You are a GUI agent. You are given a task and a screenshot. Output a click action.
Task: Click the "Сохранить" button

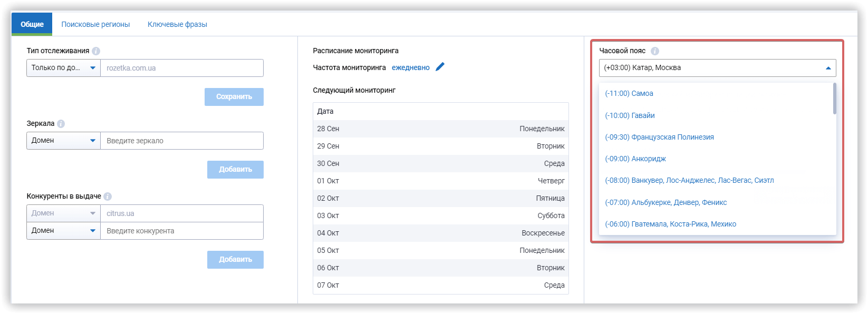pyautogui.click(x=234, y=96)
